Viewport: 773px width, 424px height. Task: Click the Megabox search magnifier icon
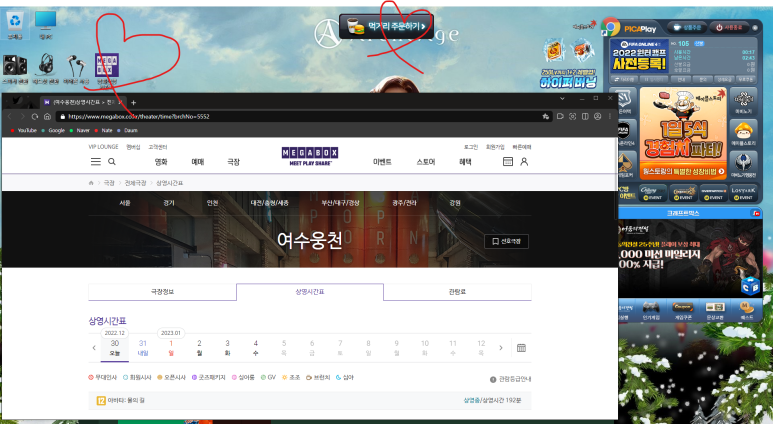tap(112, 162)
